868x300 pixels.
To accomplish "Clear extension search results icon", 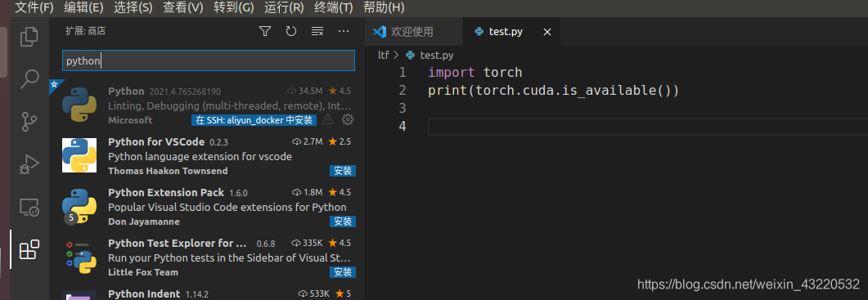I will point(317,32).
